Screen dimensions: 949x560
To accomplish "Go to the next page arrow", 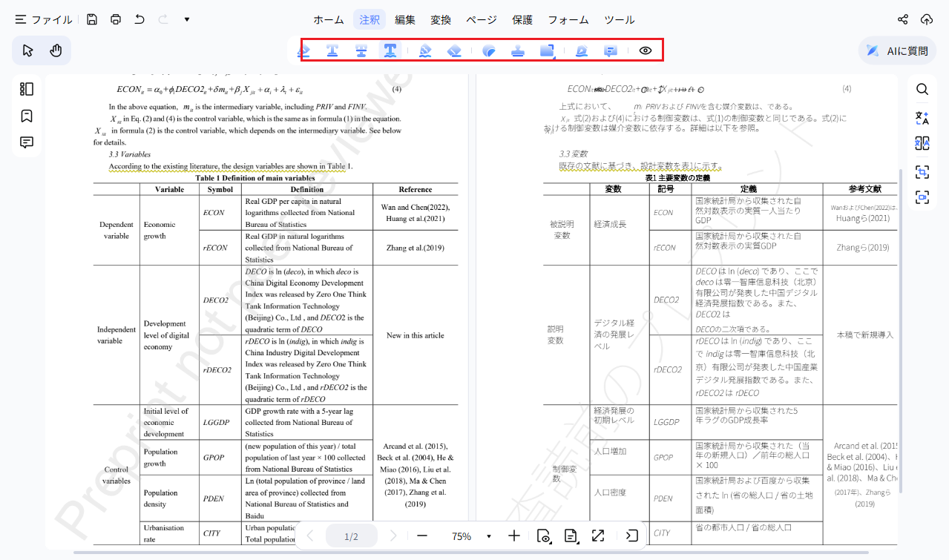I will pos(393,536).
